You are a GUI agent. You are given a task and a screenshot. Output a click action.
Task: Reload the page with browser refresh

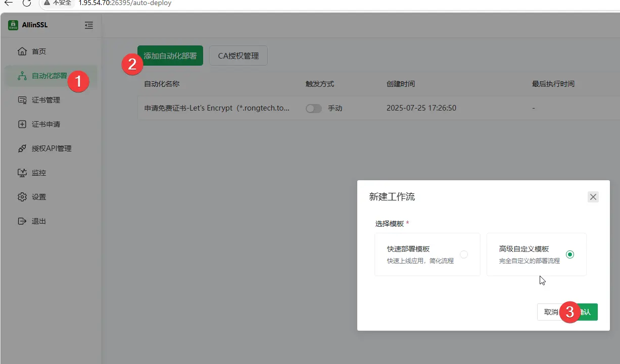click(27, 3)
